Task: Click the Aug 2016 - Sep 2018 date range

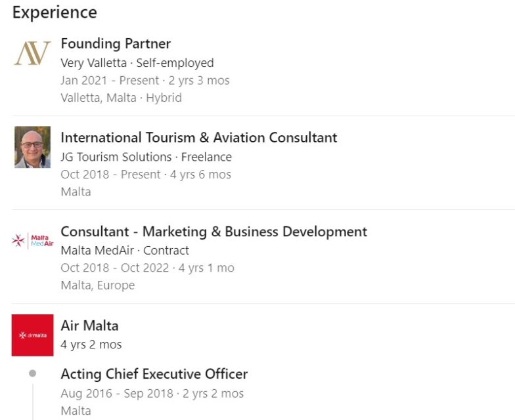Action: coord(117,394)
